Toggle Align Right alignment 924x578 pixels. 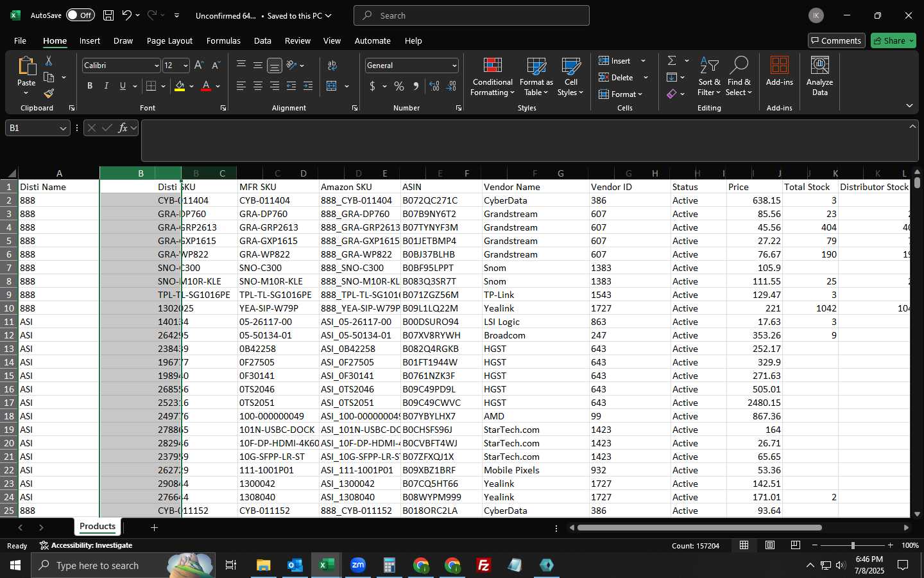(275, 86)
